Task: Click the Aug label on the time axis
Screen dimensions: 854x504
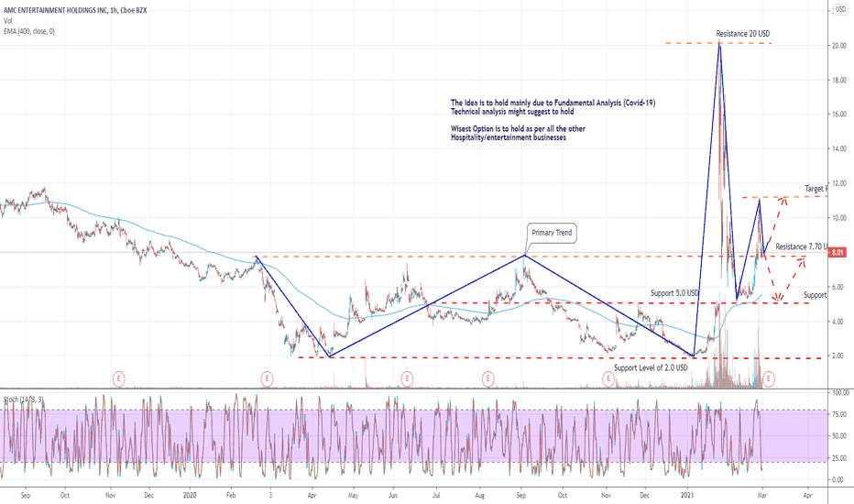Action: click(479, 495)
